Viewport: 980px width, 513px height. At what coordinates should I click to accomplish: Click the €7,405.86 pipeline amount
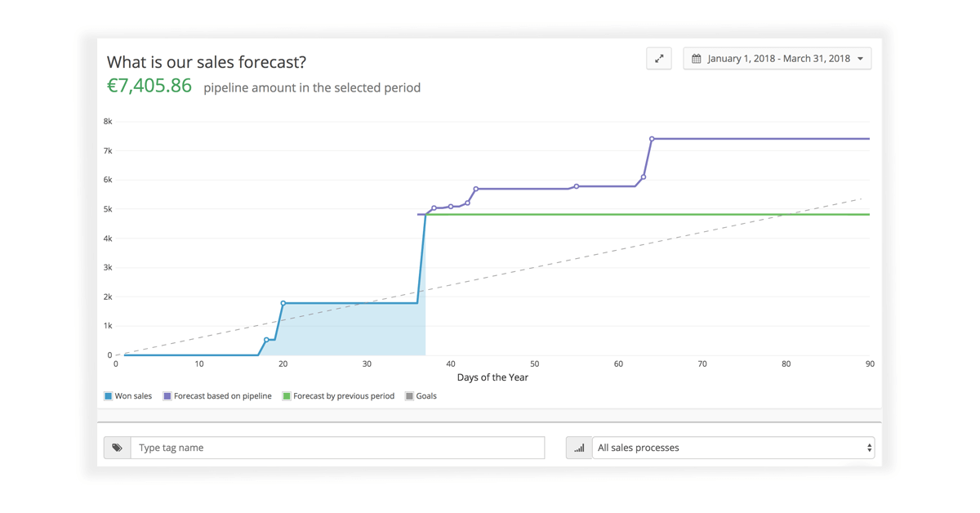click(x=149, y=86)
